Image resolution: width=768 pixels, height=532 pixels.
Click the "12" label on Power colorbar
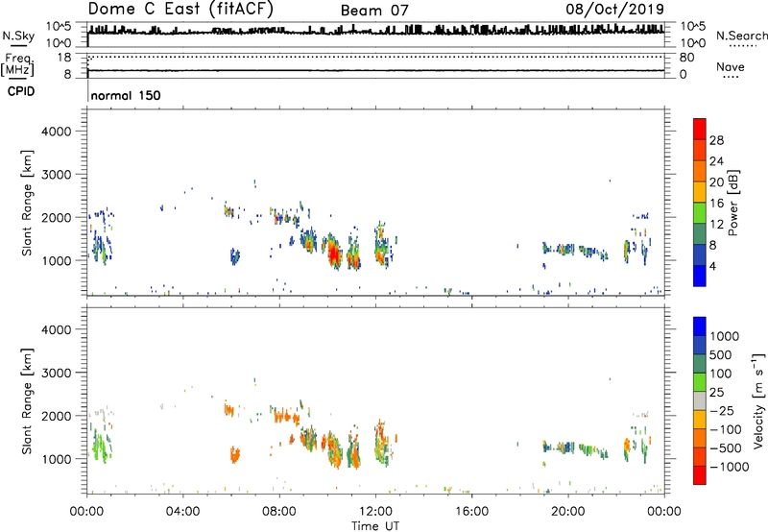point(716,225)
